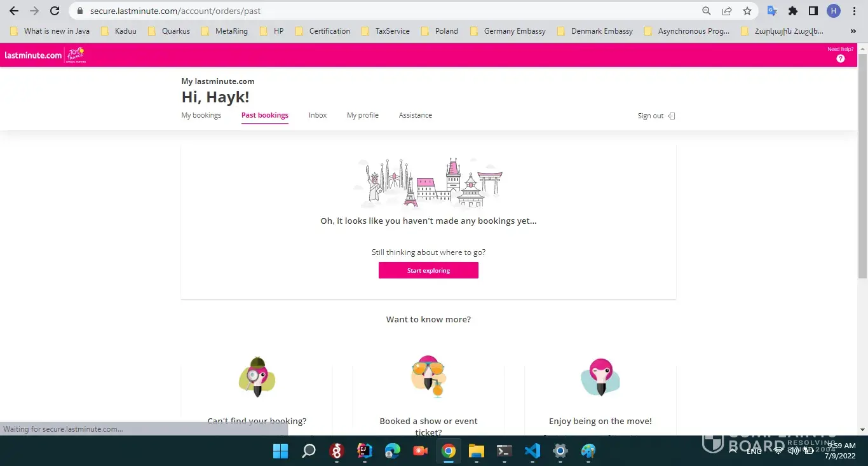Open the Chrome profile avatar menu
The width and height of the screenshot is (868, 466).
[x=833, y=11]
